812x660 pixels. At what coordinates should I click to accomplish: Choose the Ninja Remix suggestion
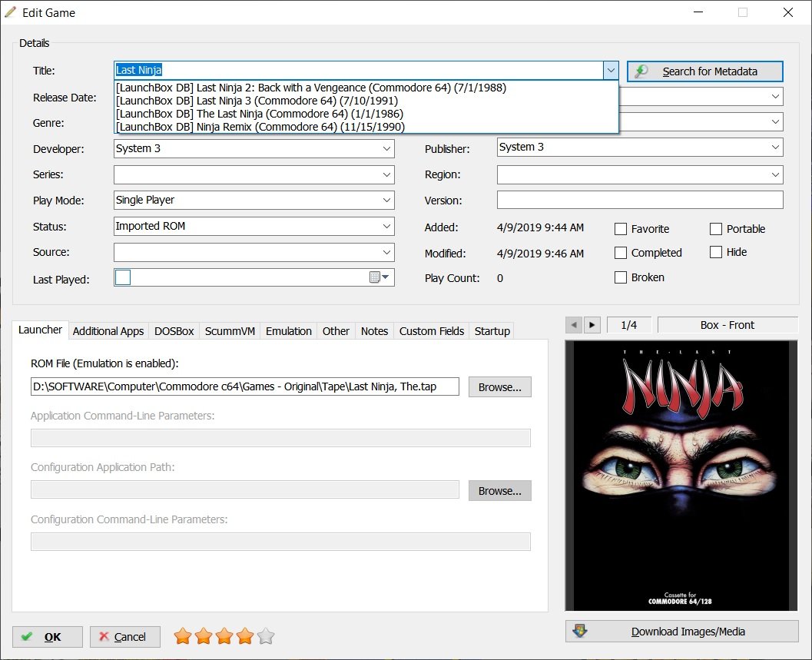(366, 127)
